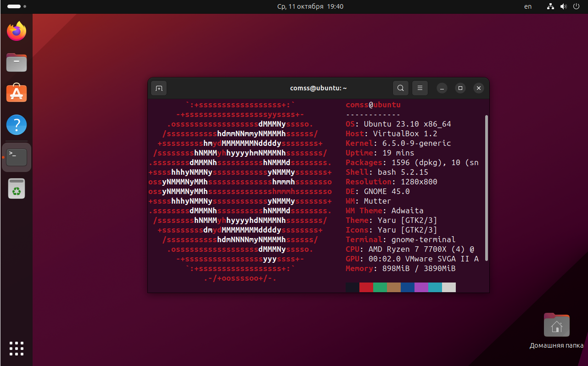Open the calendar from date and time
Screen dimensions: 588x366
310,6
